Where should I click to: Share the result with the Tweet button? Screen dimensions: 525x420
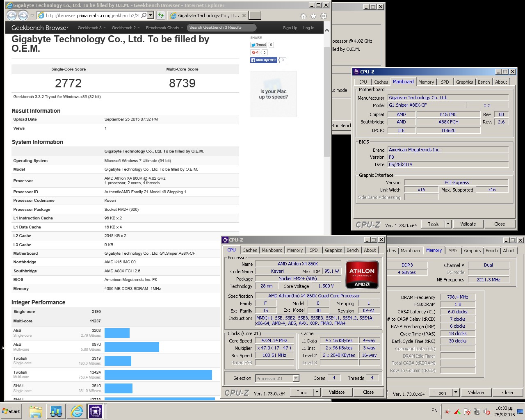point(259,45)
